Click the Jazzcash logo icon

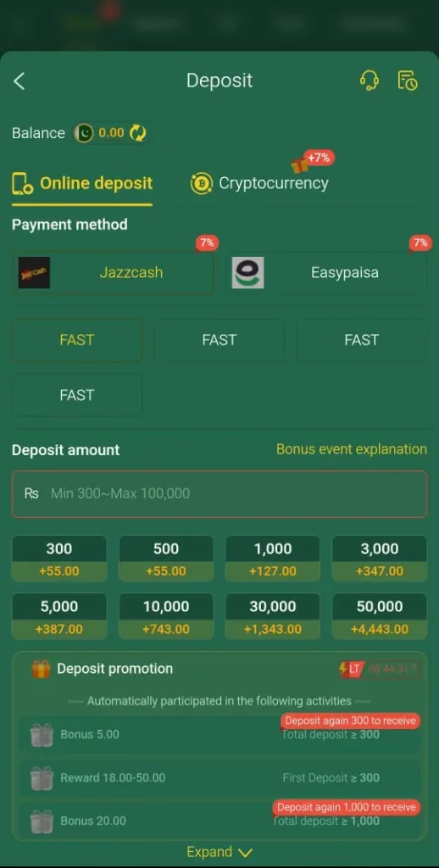(34, 272)
